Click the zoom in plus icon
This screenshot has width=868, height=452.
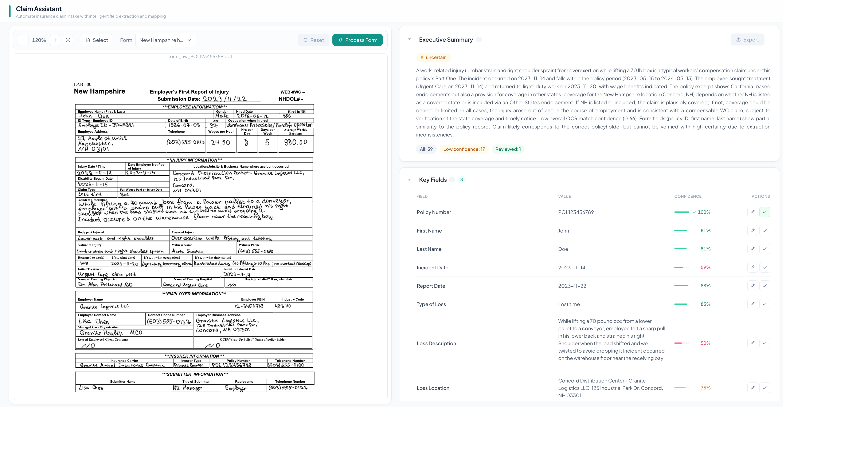[x=55, y=40]
